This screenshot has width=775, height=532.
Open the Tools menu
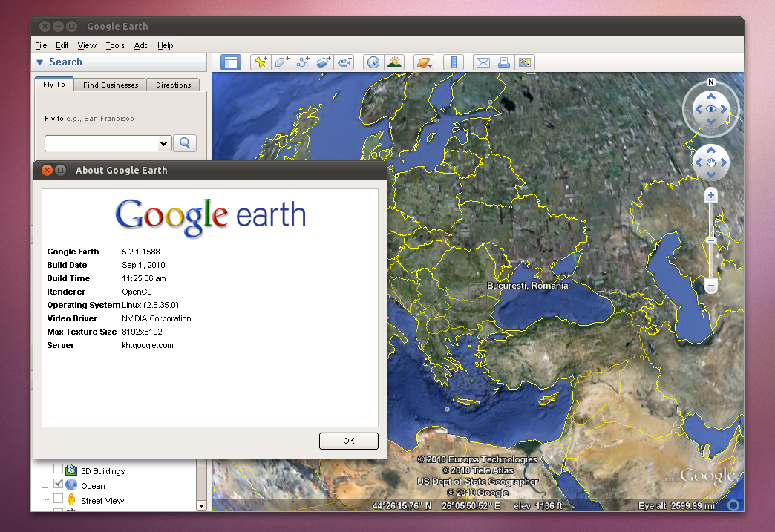115,45
